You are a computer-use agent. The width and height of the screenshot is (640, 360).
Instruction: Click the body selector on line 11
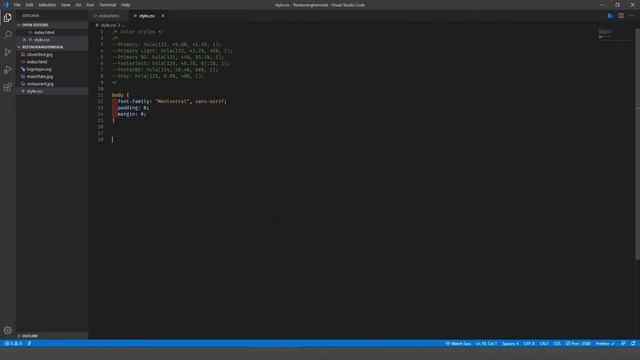(118, 95)
